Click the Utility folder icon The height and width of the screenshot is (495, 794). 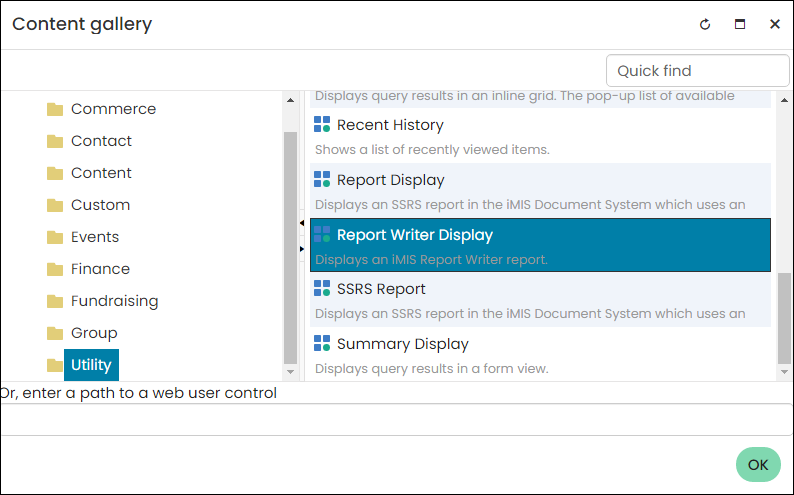pyautogui.click(x=55, y=365)
